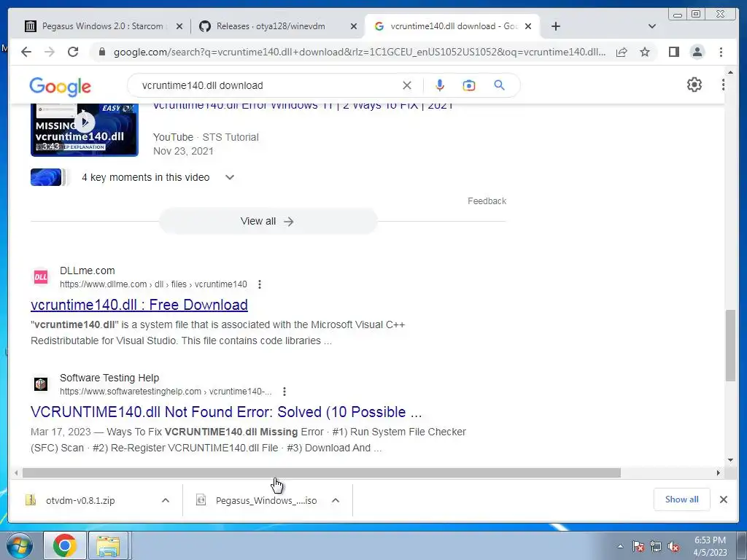
Task: Open options for otvdm-v0.8.1.zip download
Action: click(166, 500)
